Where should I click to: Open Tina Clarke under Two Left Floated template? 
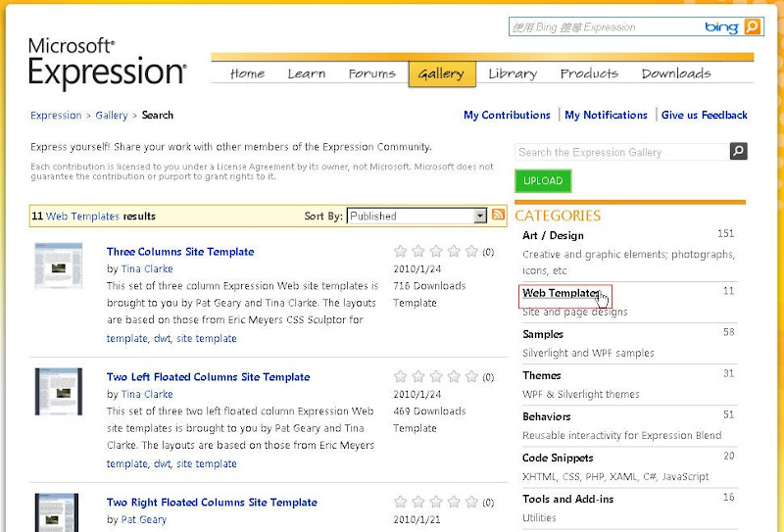point(147,394)
